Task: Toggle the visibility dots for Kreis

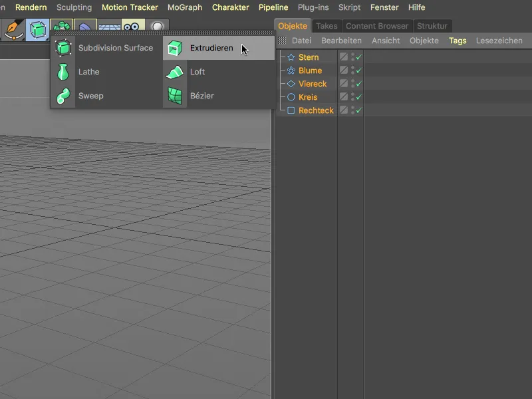Action: pos(353,96)
